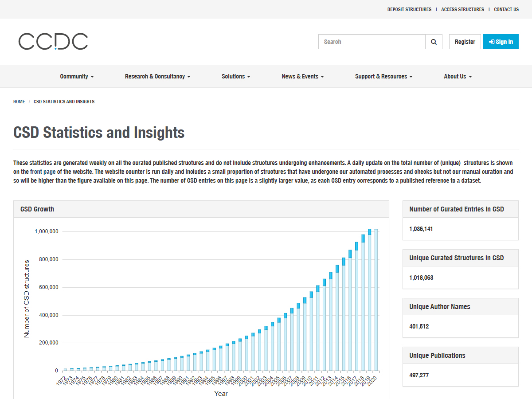The width and height of the screenshot is (532, 399).
Task: Open the Research & Consultancy dropdown
Action: pyautogui.click(x=157, y=76)
